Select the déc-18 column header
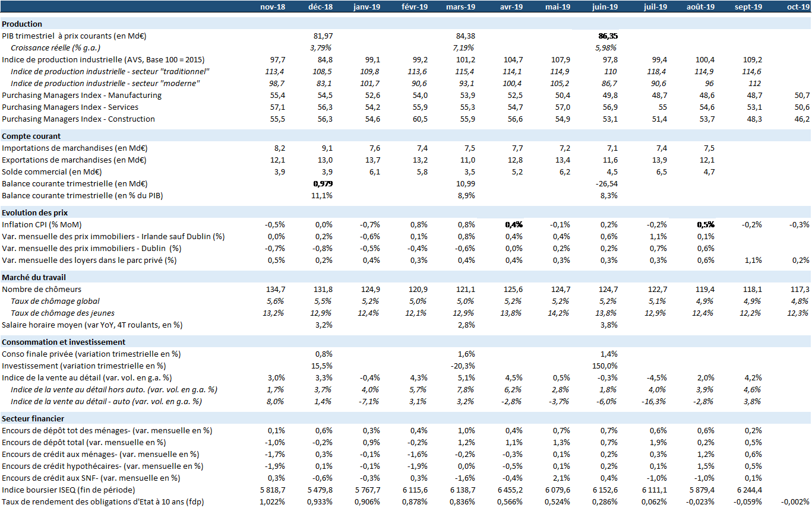This screenshot has height=508, width=812. (x=321, y=7)
